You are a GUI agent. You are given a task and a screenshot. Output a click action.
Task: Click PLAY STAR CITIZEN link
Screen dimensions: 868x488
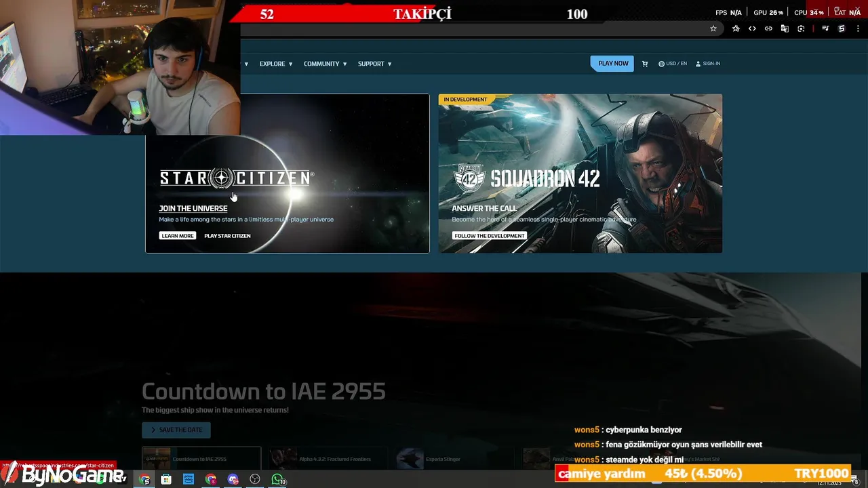pyautogui.click(x=227, y=236)
